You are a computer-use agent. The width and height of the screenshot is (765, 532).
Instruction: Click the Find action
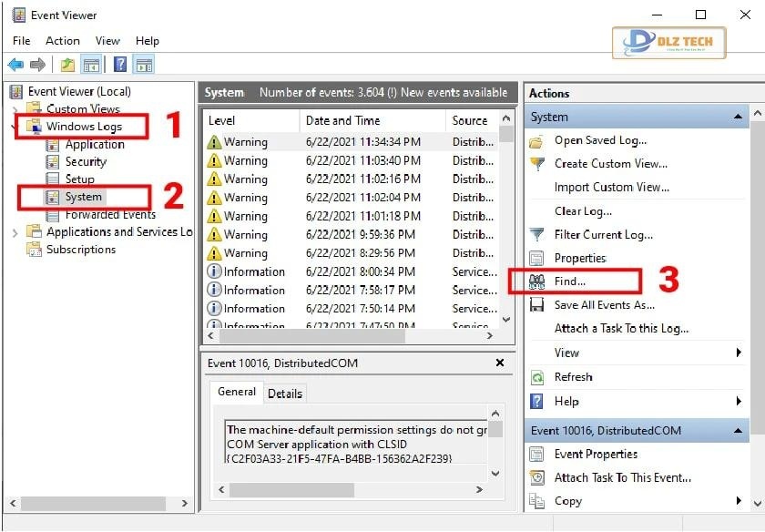pos(570,281)
